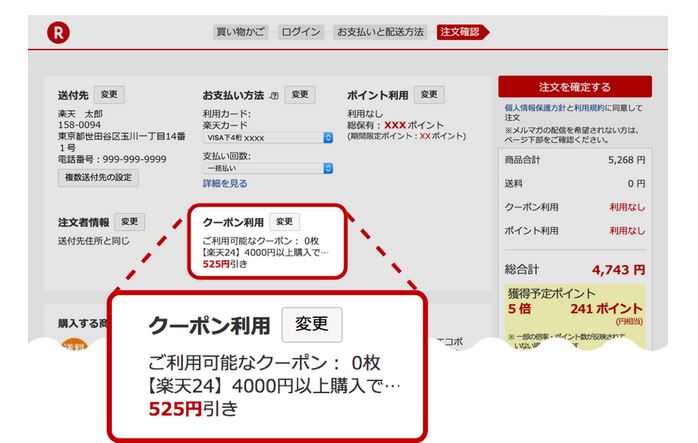This screenshot has width=698, height=443.
Task: Click small 変更 button beside クーポン利用
Action: click(284, 222)
